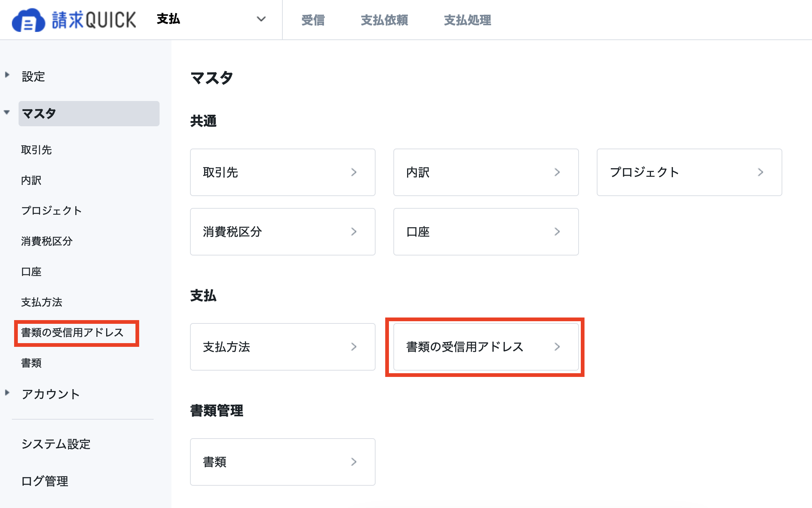Switch to the 受信 tab

pyautogui.click(x=313, y=20)
